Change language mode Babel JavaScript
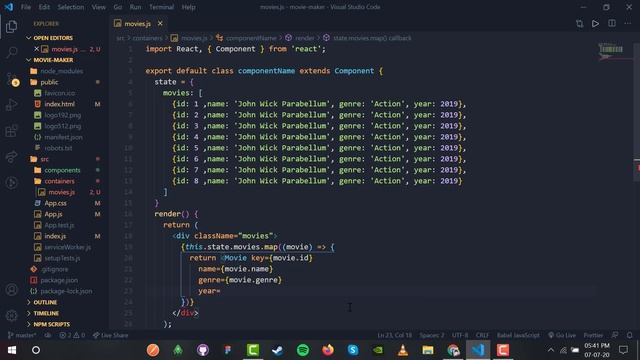The height and width of the screenshot is (360, 640). [x=518, y=335]
